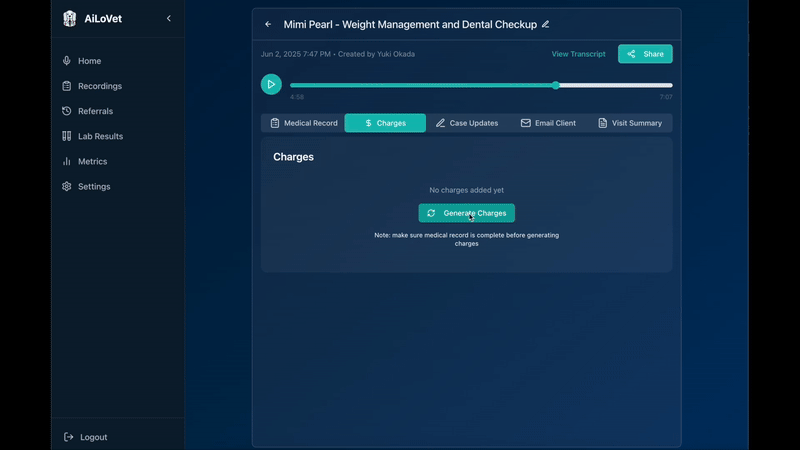
Task: Edit the recording title with pencil icon
Action: click(x=545, y=24)
